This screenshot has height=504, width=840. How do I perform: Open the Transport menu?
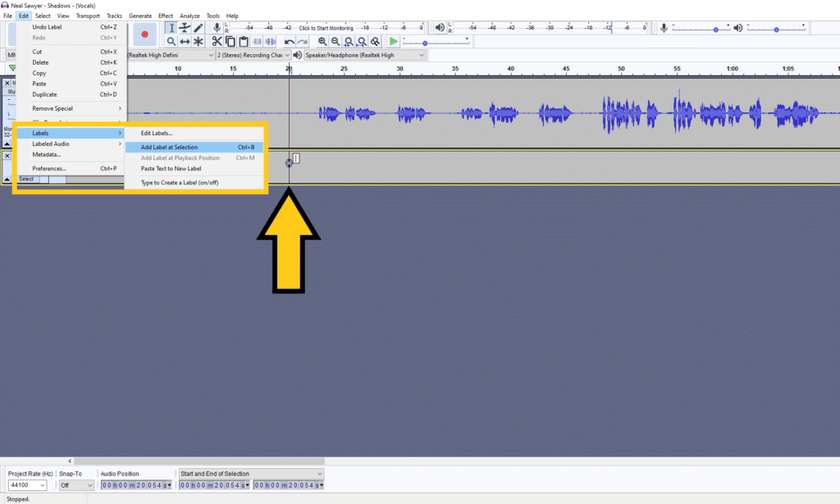click(88, 15)
